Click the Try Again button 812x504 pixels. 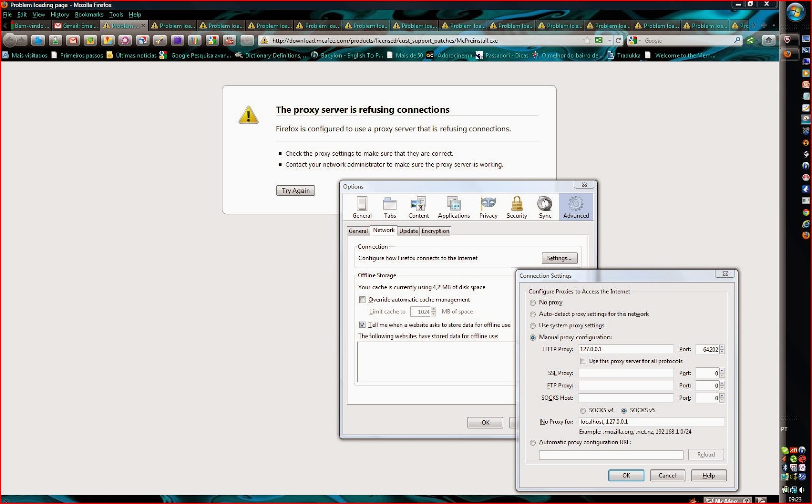pyautogui.click(x=295, y=191)
